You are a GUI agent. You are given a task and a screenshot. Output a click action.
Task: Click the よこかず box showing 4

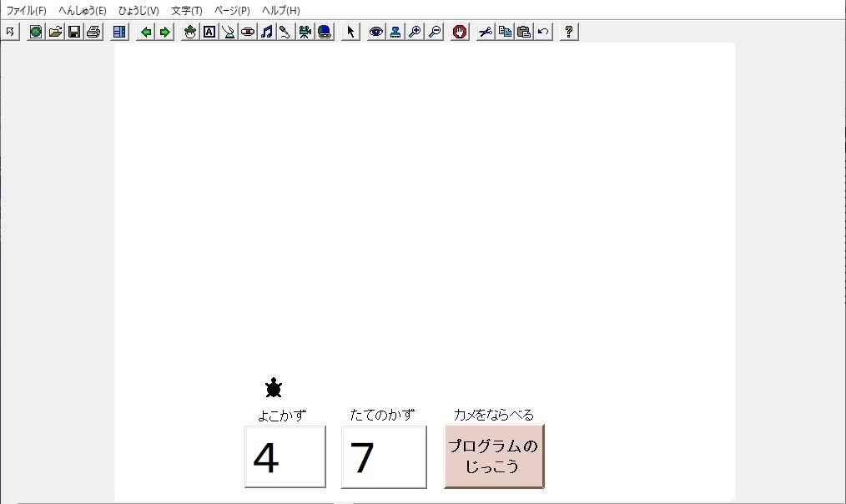pyautogui.click(x=285, y=457)
